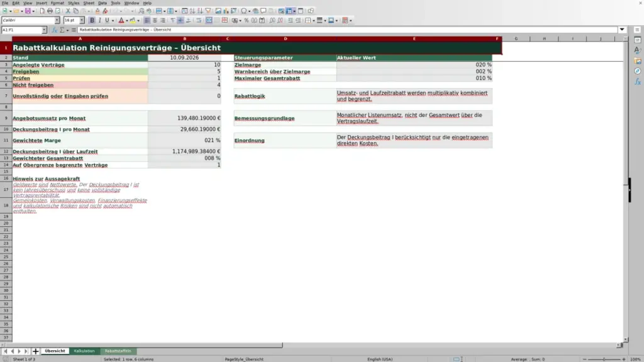Toggle Bold formatting
Viewport: 644px width, 362px height.
[92, 20]
